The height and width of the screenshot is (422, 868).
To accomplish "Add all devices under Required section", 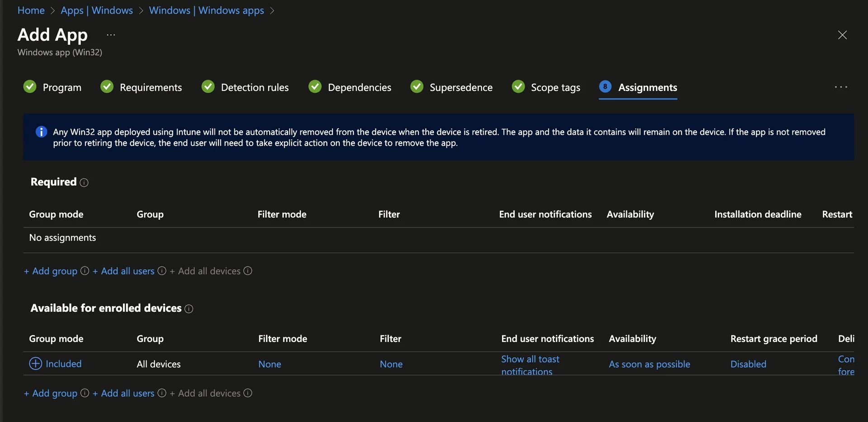I will (x=205, y=271).
